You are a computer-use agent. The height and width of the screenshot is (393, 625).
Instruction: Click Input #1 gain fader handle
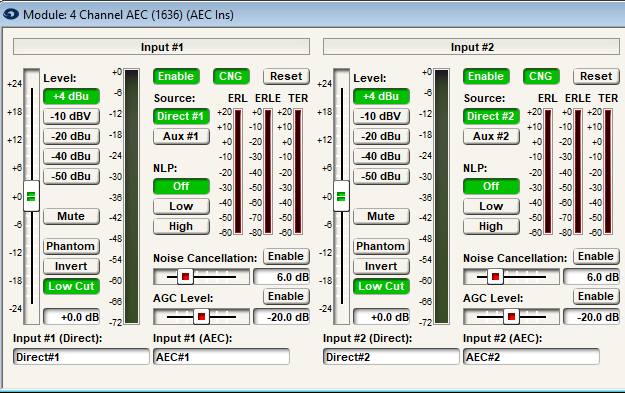click(31, 196)
